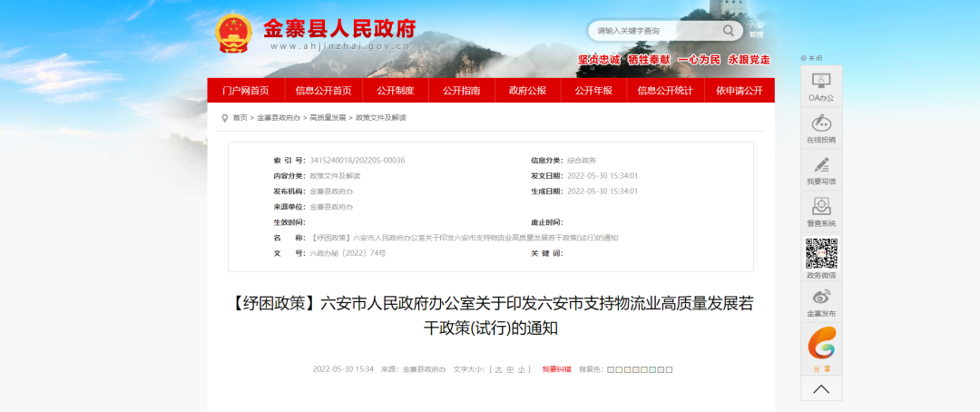Click the www.ahjinzhai.gov.cn URL text
980x412 pixels.
[x=340, y=46]
